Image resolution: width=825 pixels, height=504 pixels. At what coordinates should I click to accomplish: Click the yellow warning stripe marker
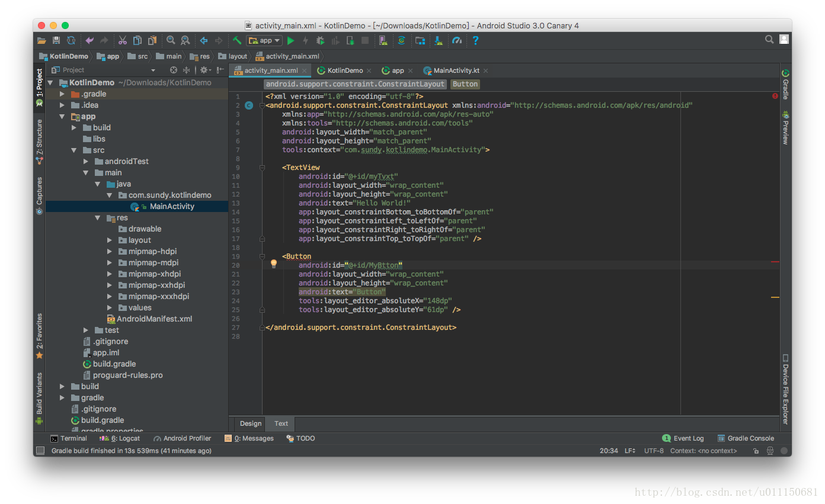click(x=775, y=297)
